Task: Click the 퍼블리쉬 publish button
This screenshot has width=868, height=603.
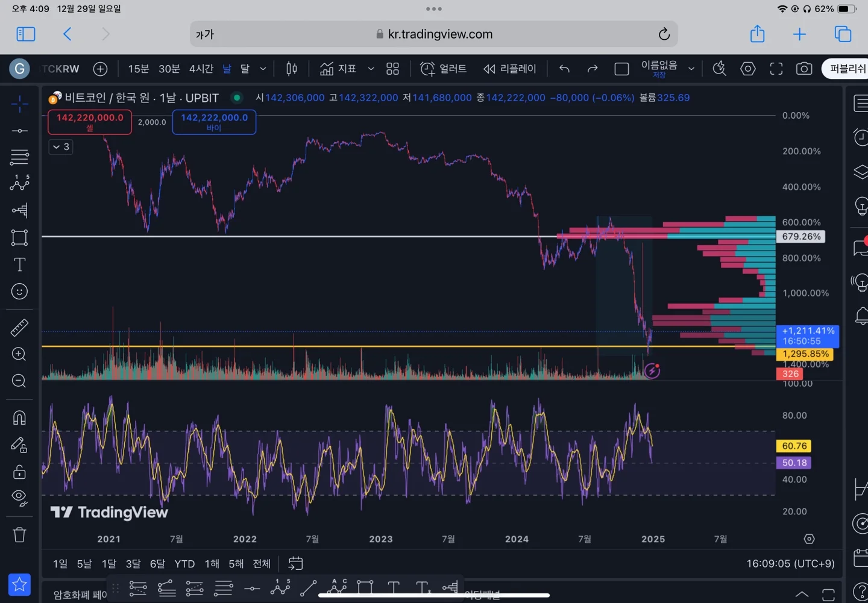Action: pos(846,69)
